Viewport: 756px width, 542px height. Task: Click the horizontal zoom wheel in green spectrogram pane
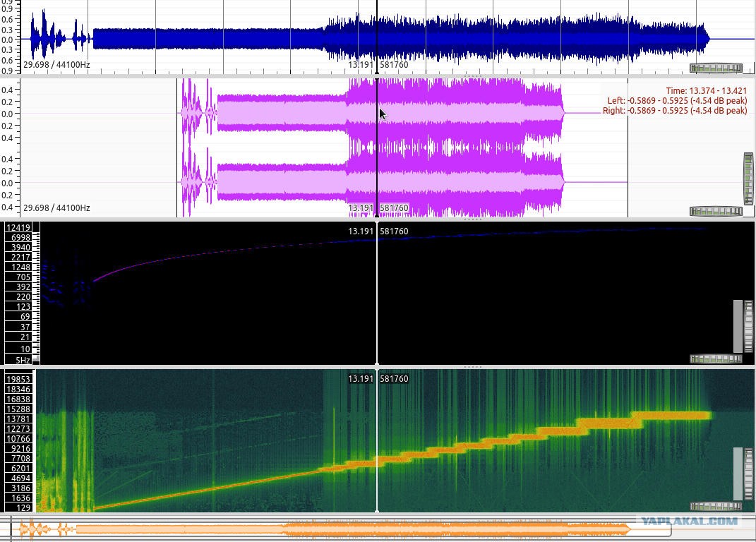[x=716, y=506]
